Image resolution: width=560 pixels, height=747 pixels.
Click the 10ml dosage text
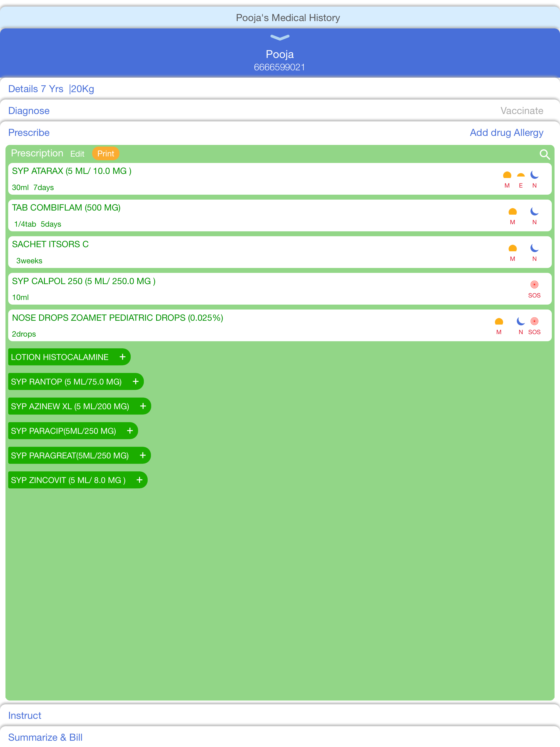pos(20,297)
